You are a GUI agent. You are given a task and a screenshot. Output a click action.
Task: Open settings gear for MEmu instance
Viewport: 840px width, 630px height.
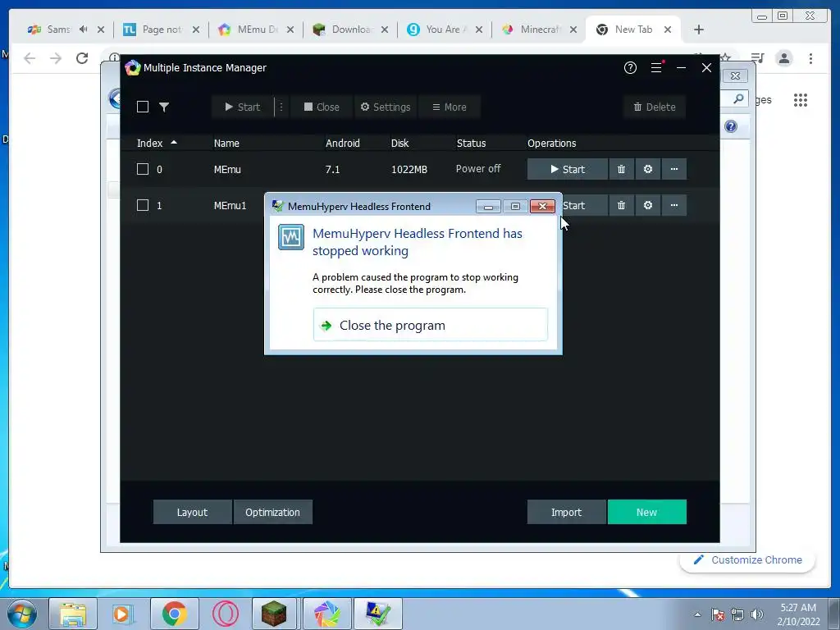click(648, 169)
